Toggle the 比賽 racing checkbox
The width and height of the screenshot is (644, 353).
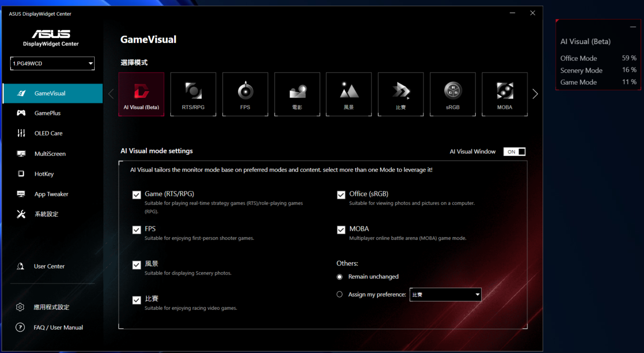pos(137,300)
